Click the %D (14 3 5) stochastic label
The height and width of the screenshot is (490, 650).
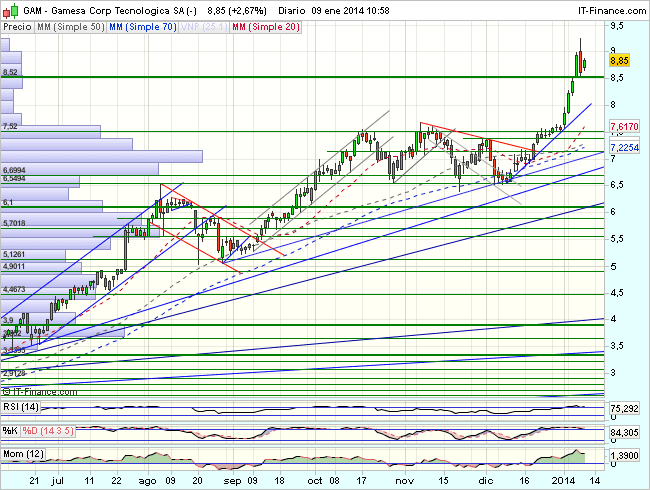click(x=48, y=431)
